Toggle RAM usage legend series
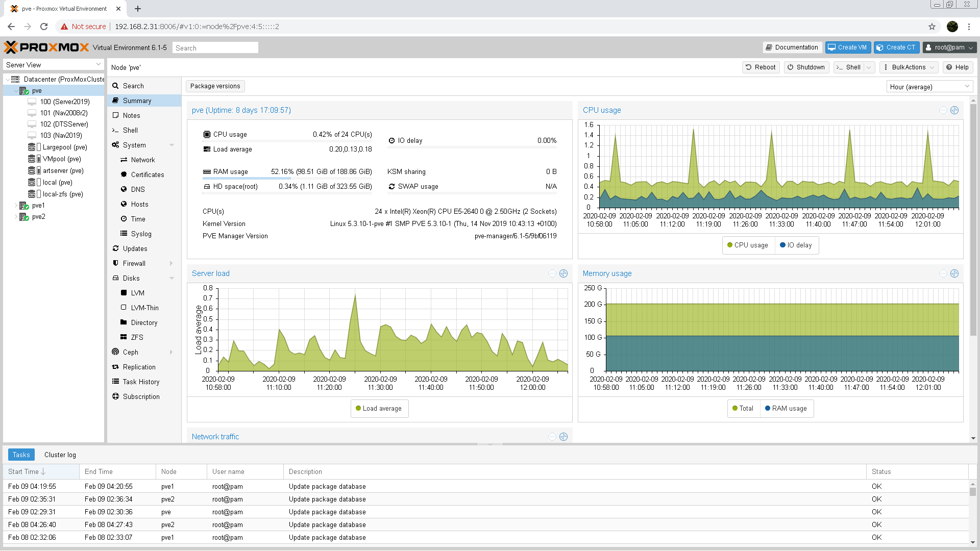Viewport: 980px width, 551px height. point(786,408)
